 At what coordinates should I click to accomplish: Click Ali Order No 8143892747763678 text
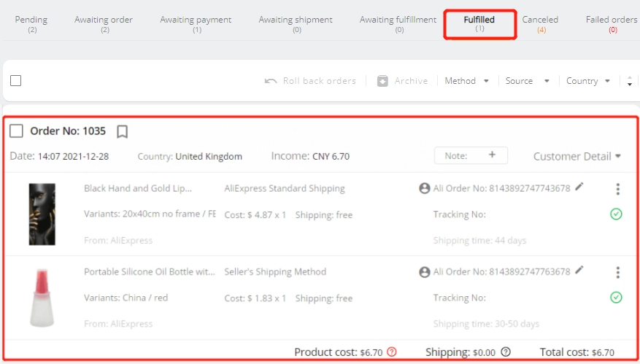coord(501,272)
